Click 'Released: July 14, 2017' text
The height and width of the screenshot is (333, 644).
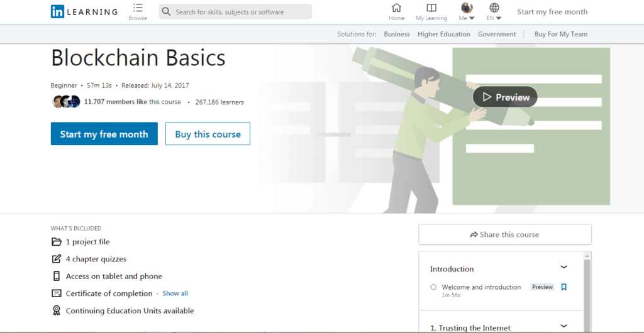(155, 85)
